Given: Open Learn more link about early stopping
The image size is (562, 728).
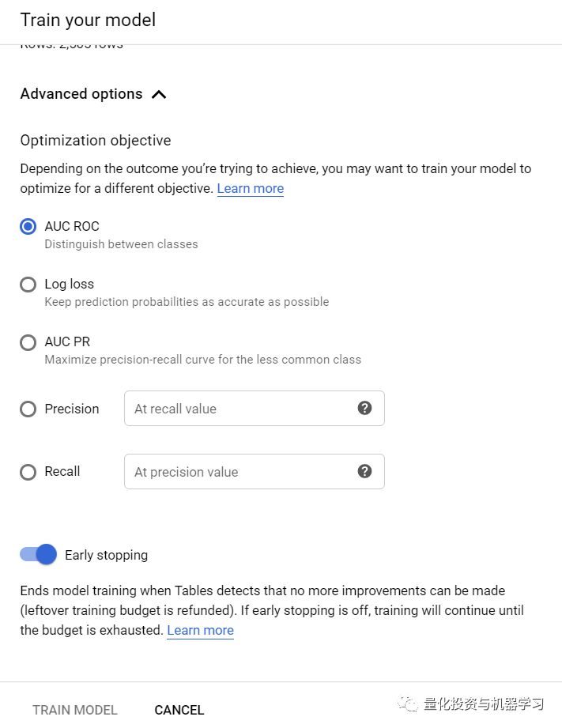Looking at the screenshot, I should coord(200,630).
